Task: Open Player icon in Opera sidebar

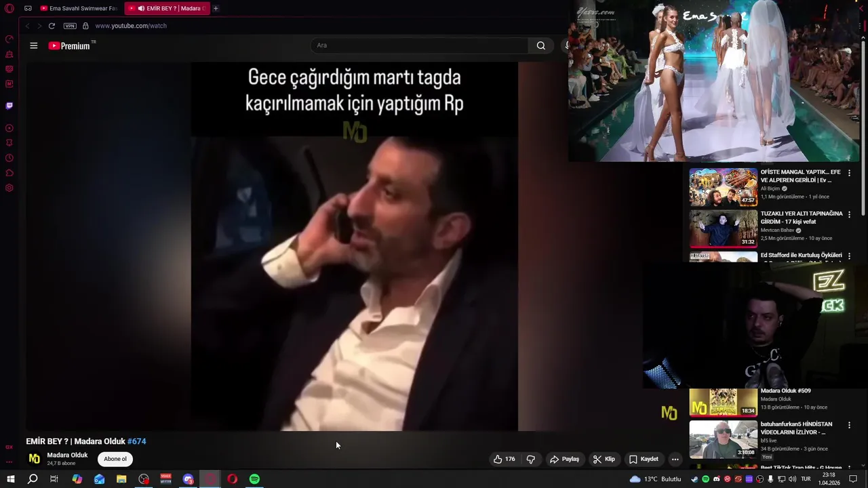Action: click(9, 128)
